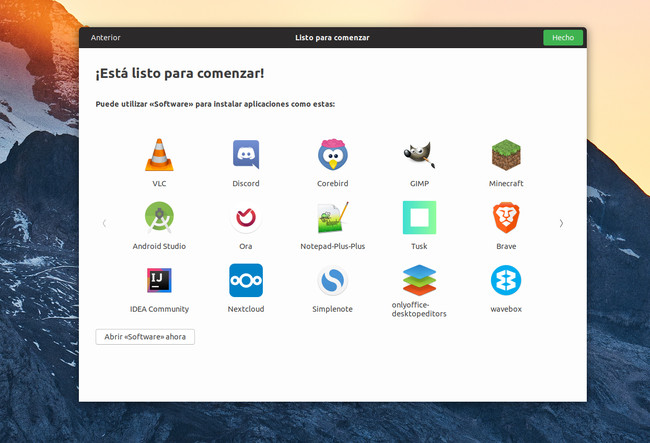
Task: Open the onlyoffice-desktopeditors layered icon
Action: [419, 280]
